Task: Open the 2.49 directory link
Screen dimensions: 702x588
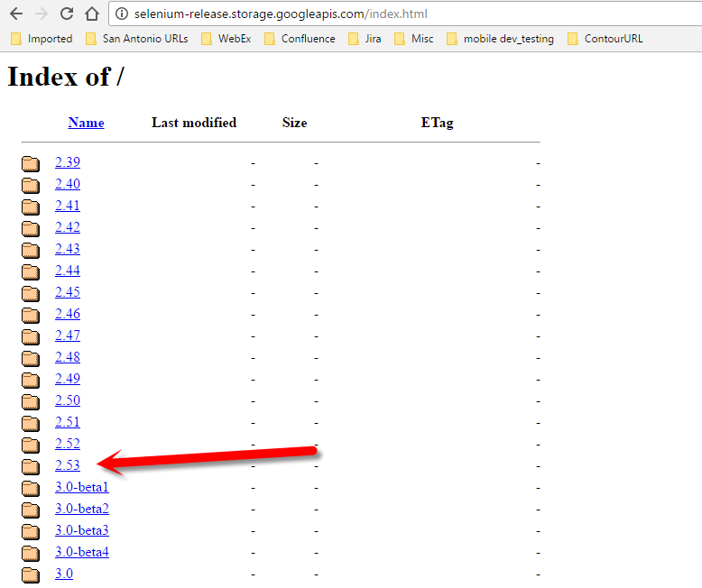Action: [x=68, y=379]
